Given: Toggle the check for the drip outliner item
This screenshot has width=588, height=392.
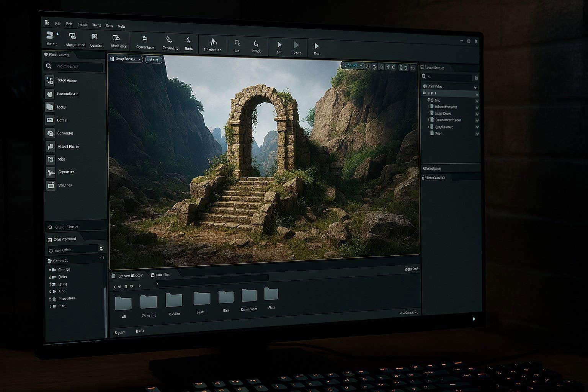Looking at the screenshot, I should (477, 101).
